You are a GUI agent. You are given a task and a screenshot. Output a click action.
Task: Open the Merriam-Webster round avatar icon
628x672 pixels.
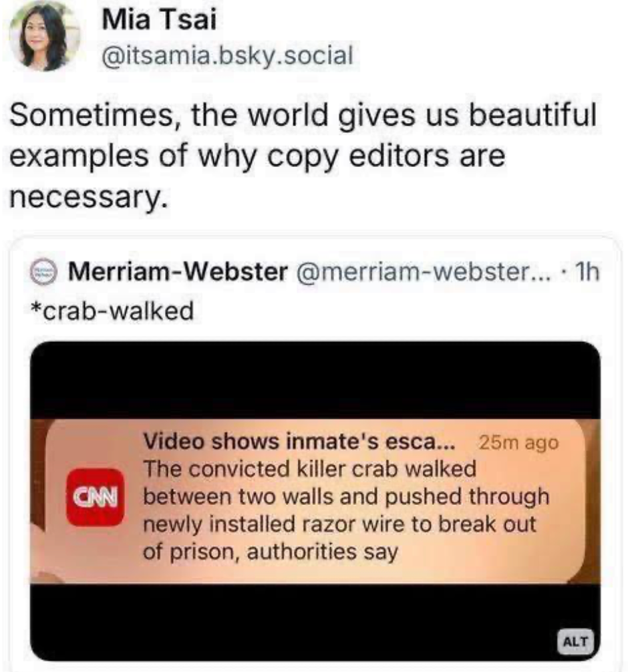pyautogui.click(x=46, y=273)
